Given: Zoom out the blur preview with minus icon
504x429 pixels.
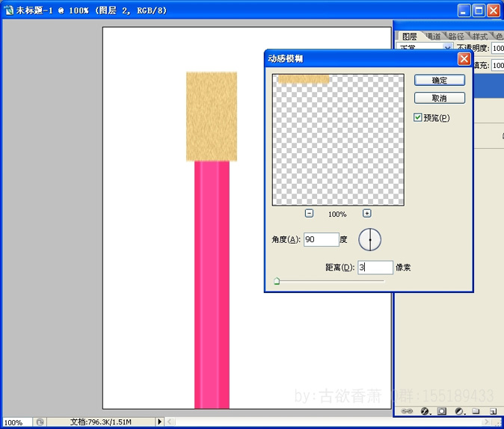Looking at the screenshot, I should point(310,213).
